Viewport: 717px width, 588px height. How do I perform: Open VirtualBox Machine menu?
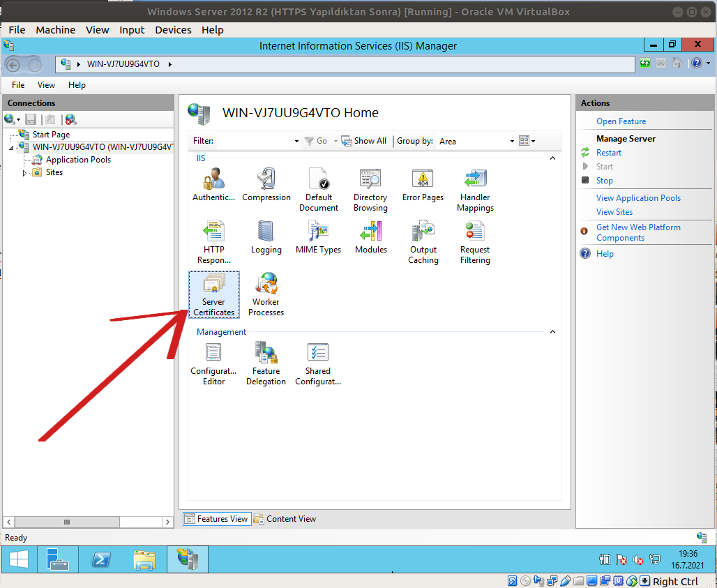[x=55, y=30]
